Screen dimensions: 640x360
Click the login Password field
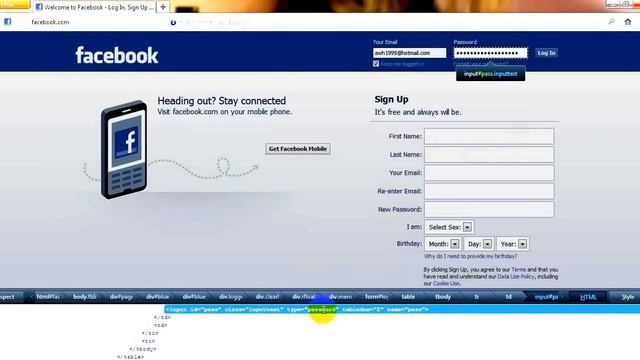tap(490, 53)
